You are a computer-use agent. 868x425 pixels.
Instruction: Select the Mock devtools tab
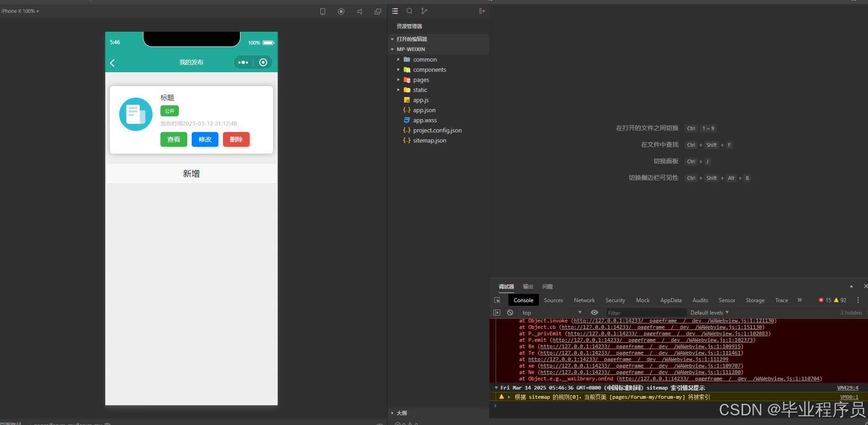pyautogui.click(x=643, y=300)
